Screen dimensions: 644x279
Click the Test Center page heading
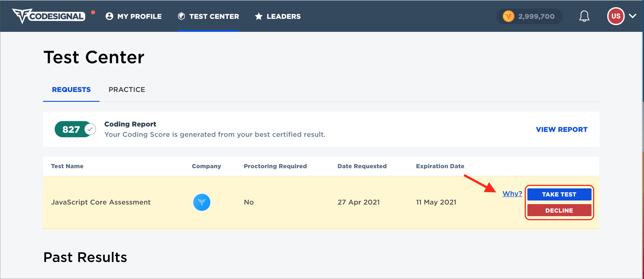click(x=94, y=57)
